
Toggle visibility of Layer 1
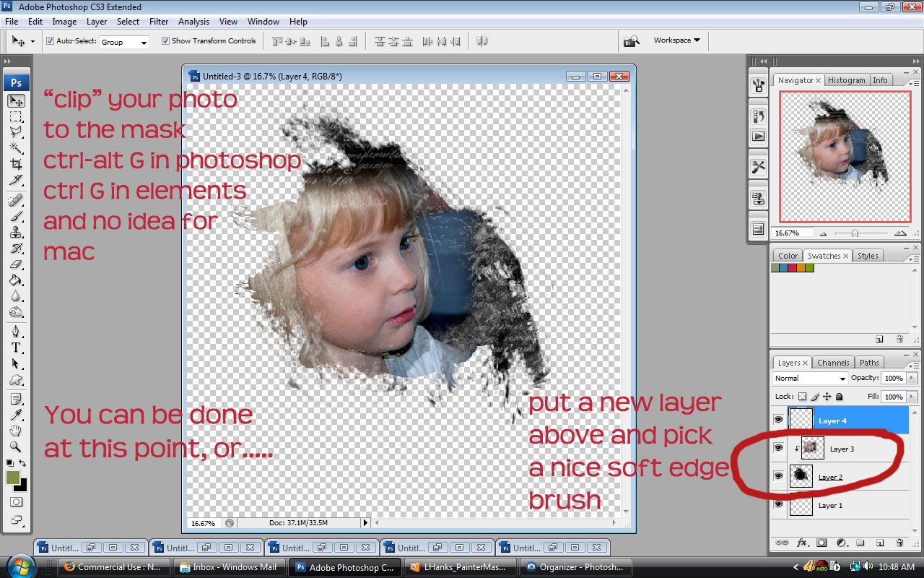(x=778, y=504)
